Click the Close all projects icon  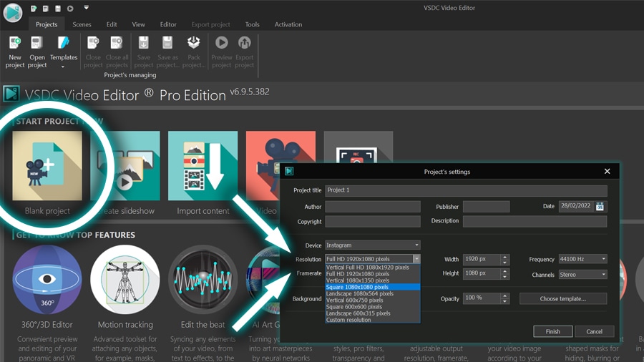(x=117, y=43)
